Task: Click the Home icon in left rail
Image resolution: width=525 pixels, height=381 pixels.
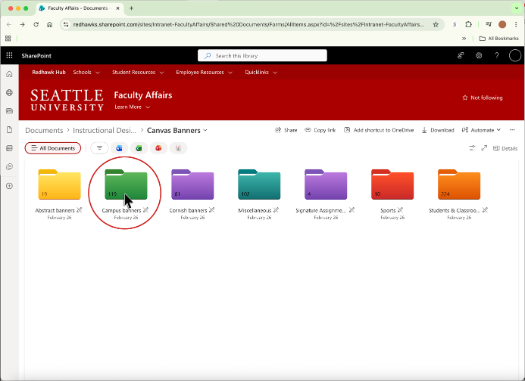Action: pyautogui.click(x=9, y=74)
